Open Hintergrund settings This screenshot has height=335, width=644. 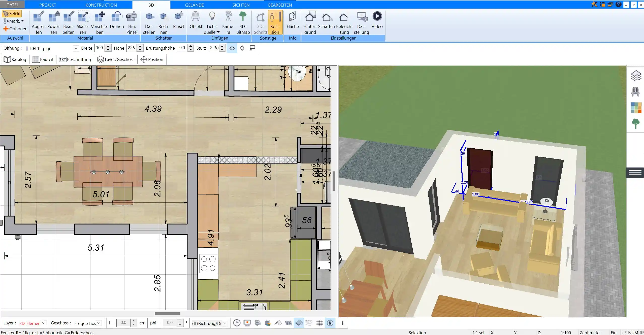310,22
